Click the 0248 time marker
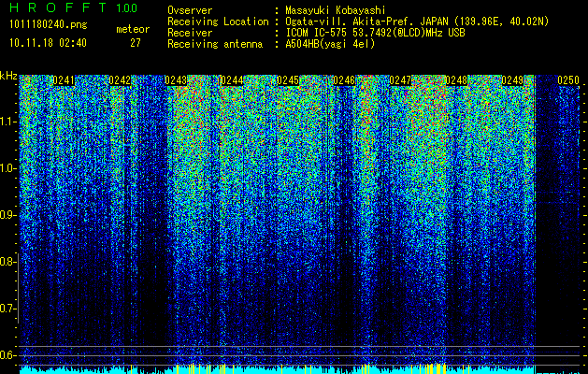 tap(456, 80)
